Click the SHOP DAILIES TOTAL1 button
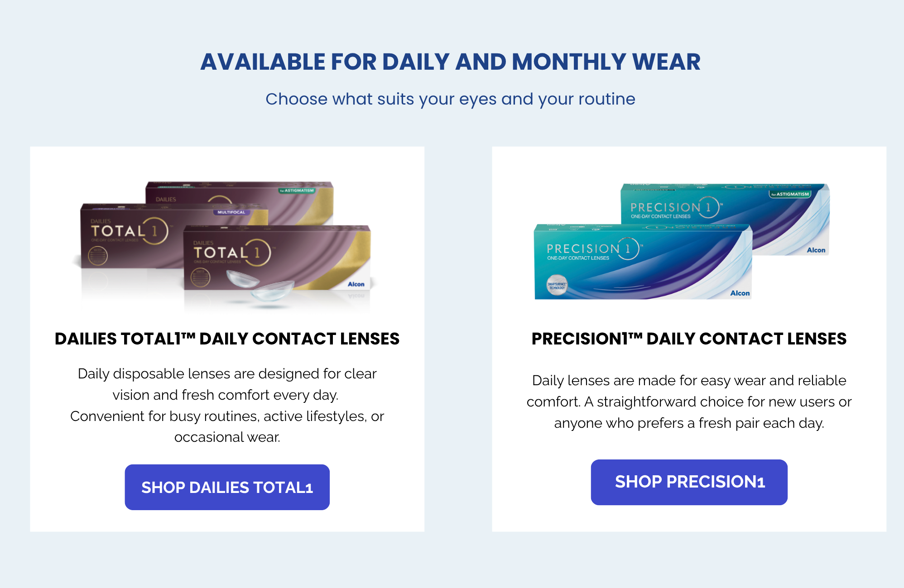The height and width of the screenshot is (588, 904). [227, 487]
